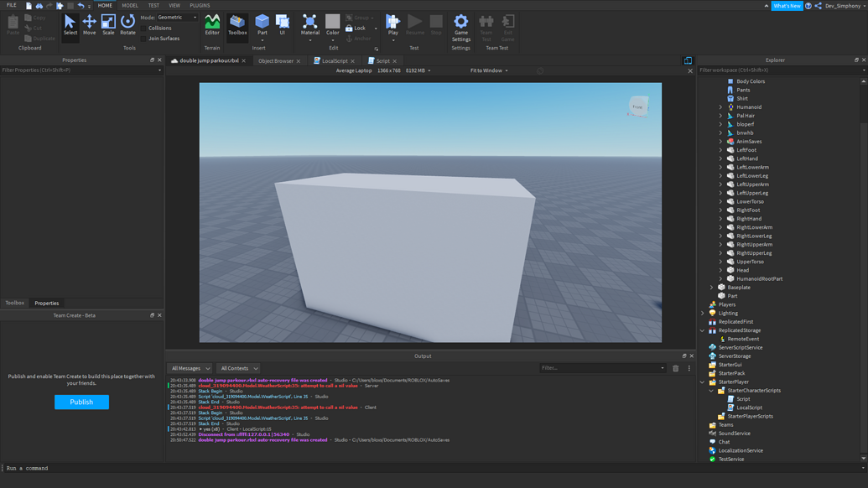Screen dimensions: 868x488
Task: Expand the Baseplate tree node
Action: (712, 288)
